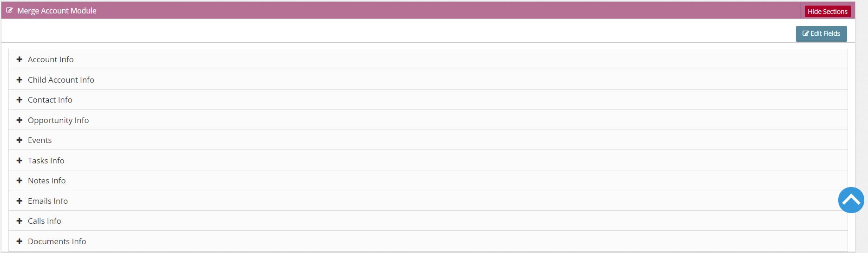Select the Merge Account Module header title

[x=57, y=11]
